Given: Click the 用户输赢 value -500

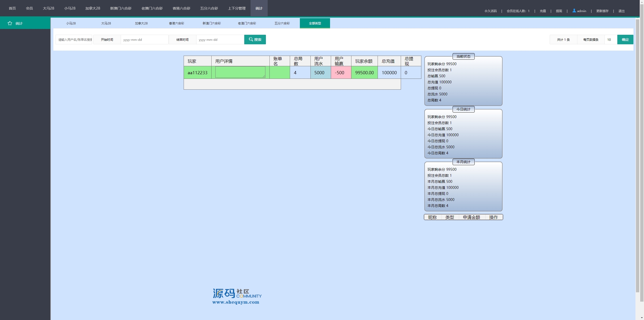Looking at the screenshot, I should (x=339, y=73).
